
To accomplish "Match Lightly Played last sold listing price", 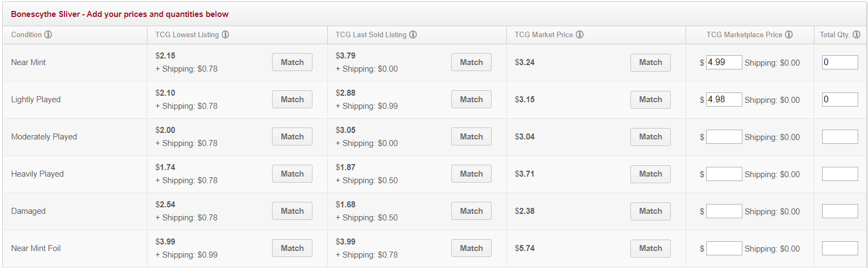I will pyautogui.click(x=471, y=100).
